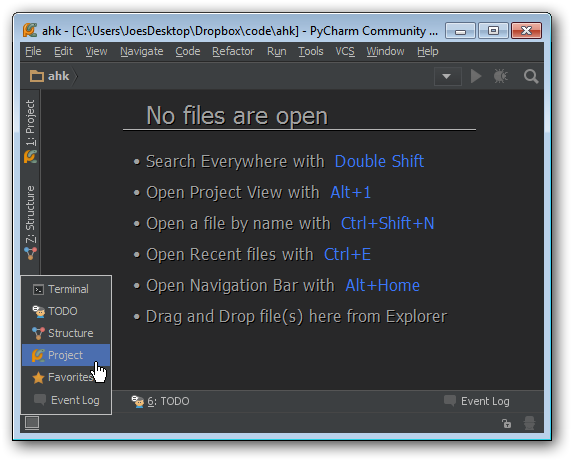Screen dimensions: 572x461
Task: Toggle tool window buttons square icon
Action: pyautogui.click(x=32, y=423)
